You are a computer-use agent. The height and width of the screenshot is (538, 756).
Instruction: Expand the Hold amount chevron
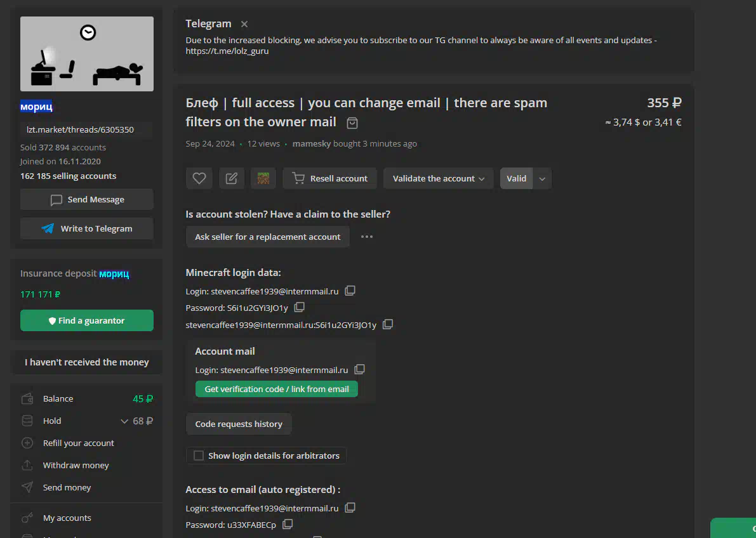tap(124, 421)
